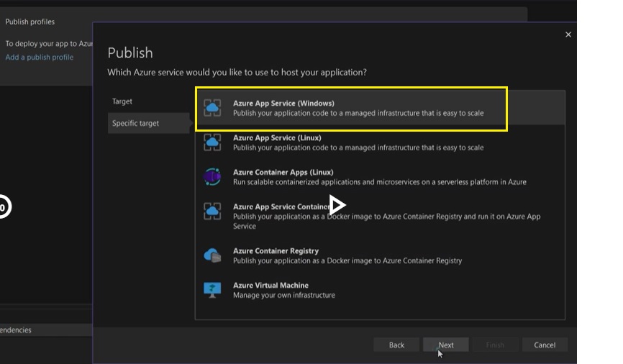
Task: Click the Next button
Action: coord(446,345)
